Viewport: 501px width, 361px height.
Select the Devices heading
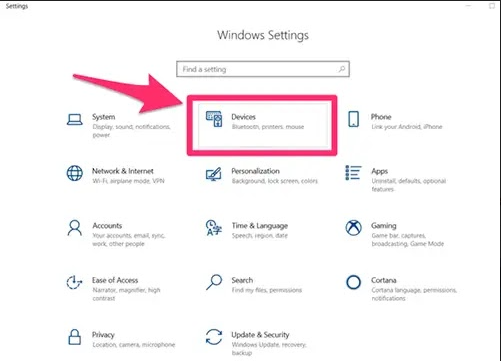click(x=243, y=117)
